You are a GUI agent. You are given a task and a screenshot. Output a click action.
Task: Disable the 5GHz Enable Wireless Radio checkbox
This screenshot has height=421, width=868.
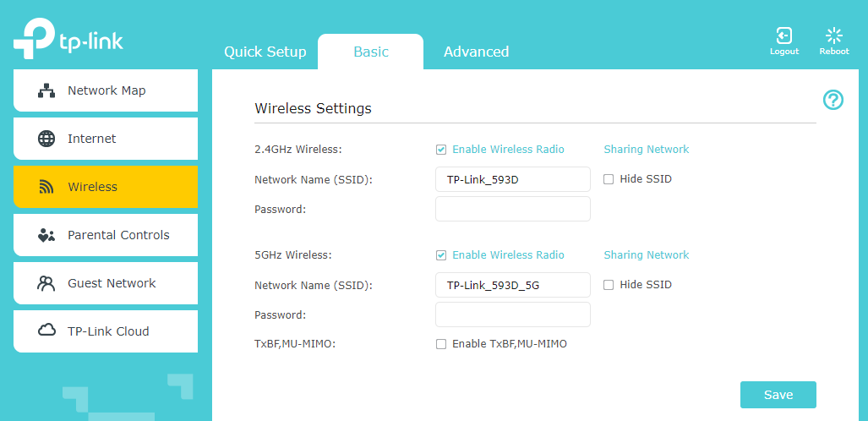coord(441,255)
